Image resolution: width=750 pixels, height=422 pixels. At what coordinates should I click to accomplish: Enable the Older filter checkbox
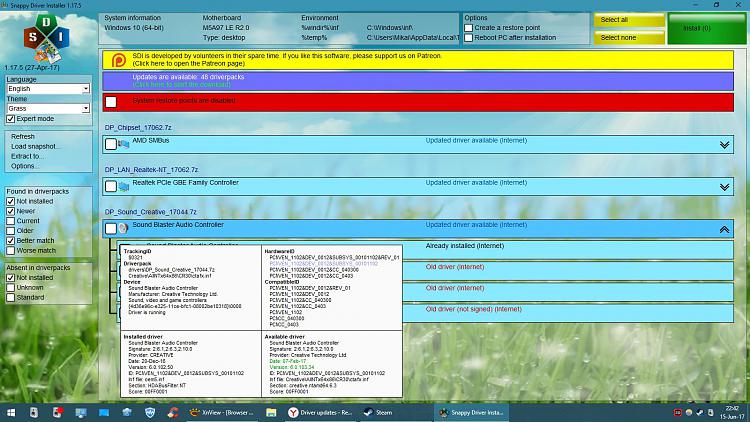pyautogui.click(x=11, y=231)
